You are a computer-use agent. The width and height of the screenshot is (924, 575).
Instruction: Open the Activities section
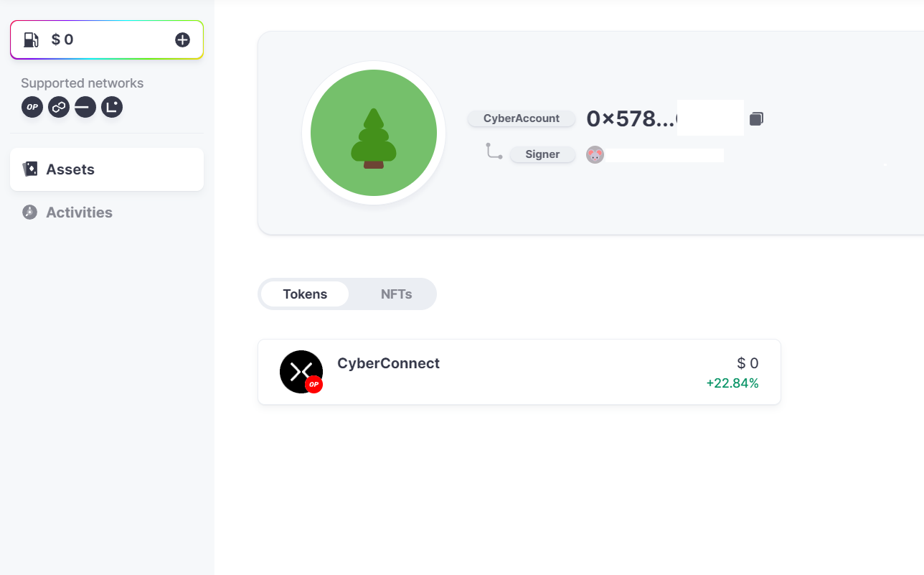click(x=107, y=212)
